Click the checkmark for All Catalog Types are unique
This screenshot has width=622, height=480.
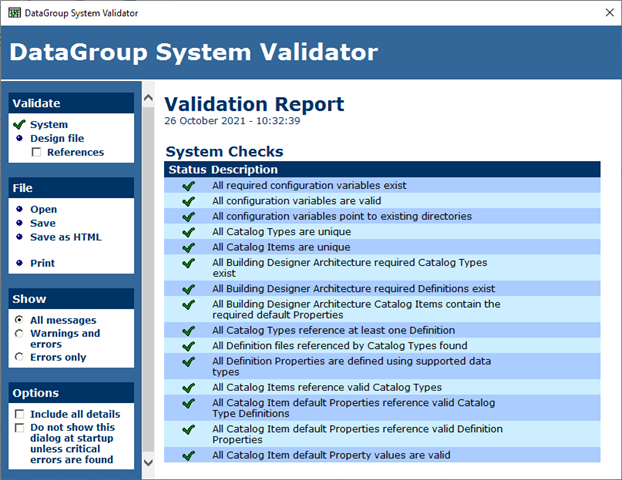tap(188, 232)
